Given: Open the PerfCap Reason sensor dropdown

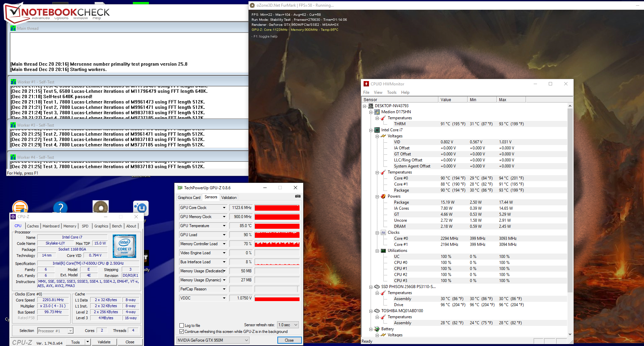Looking at the screenshot, I should point(224,289).
